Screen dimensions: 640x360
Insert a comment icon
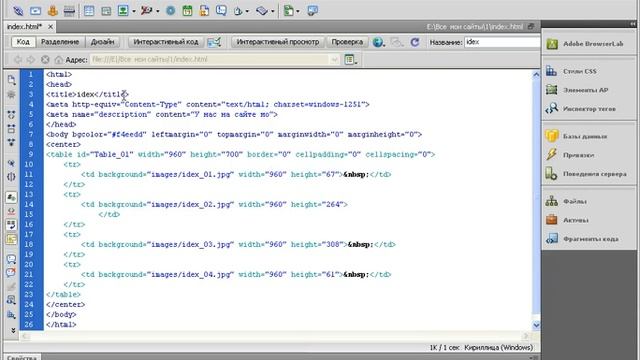(221, 11)
